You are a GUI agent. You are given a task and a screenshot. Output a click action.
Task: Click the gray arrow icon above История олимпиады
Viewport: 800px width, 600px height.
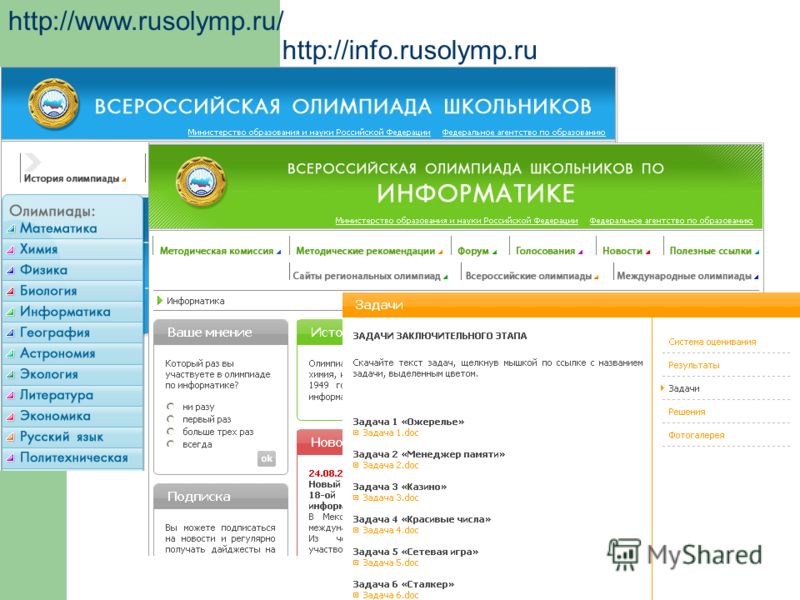tap(33, 162)
